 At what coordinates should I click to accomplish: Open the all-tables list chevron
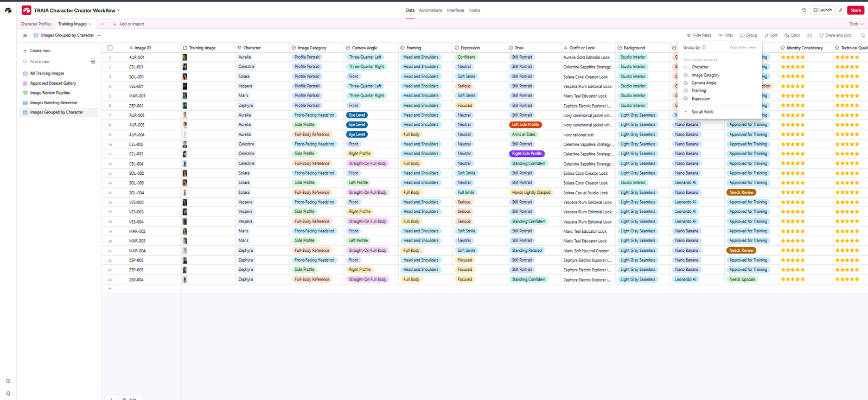point(102,24)
